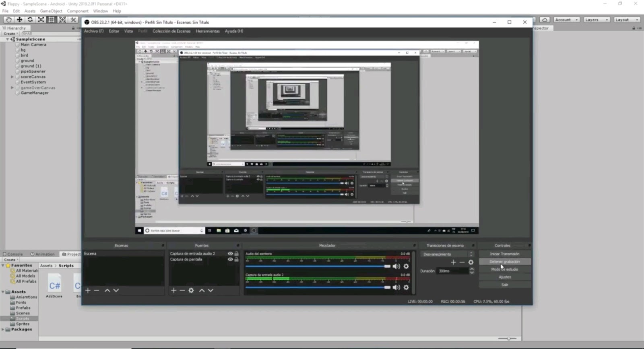Image resolution: width=644 pixels, height=349 pixels.
Task: Select the Scale tool in Unity toolbar
Action: [41, 20]
